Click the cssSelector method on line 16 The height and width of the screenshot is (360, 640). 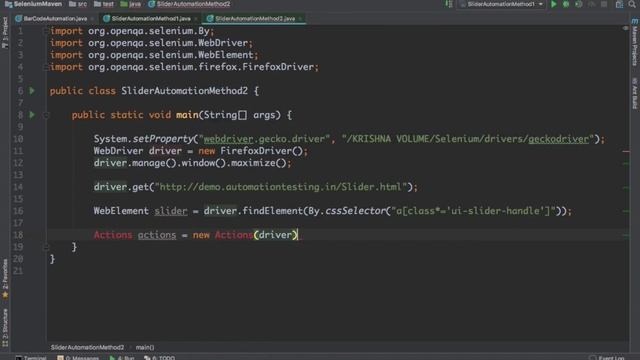tap(355, 211)
